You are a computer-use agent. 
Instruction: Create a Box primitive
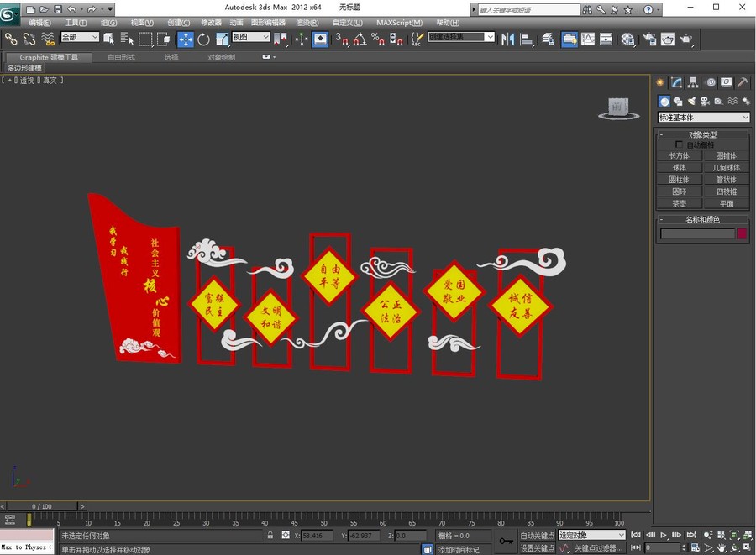click(x=679, y=155)
